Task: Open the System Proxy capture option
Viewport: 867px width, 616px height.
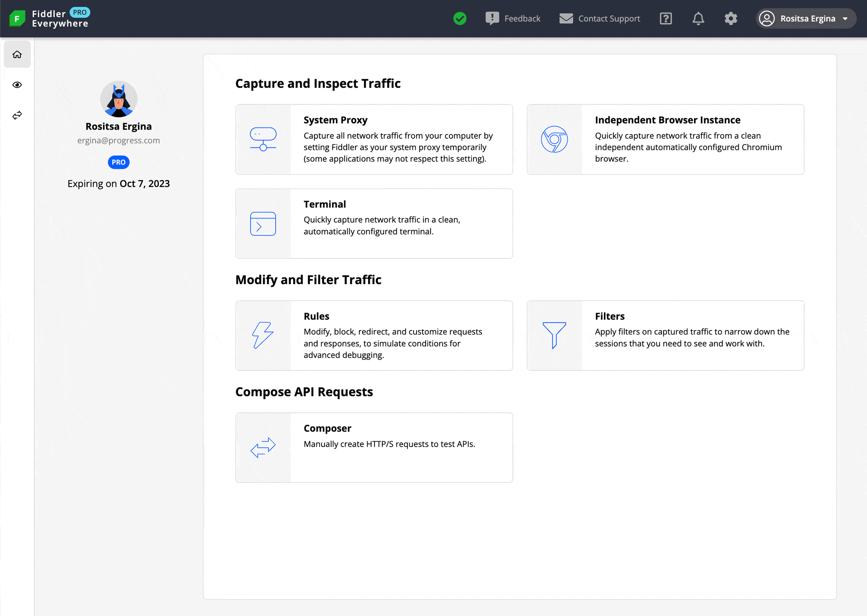Action: [374, 139]
